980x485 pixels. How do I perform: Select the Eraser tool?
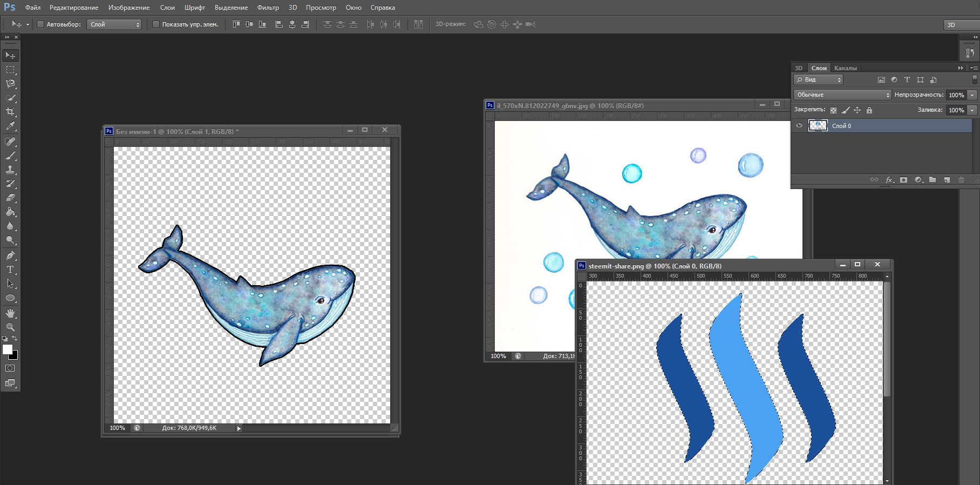10,198
